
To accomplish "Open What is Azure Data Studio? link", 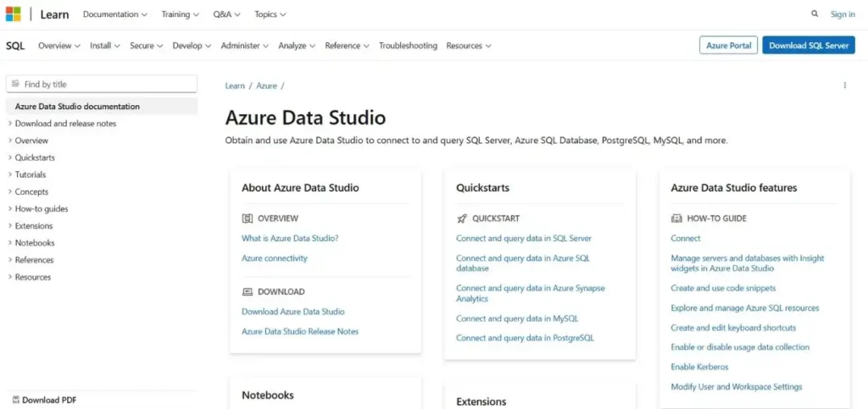I will click(290, 238).
